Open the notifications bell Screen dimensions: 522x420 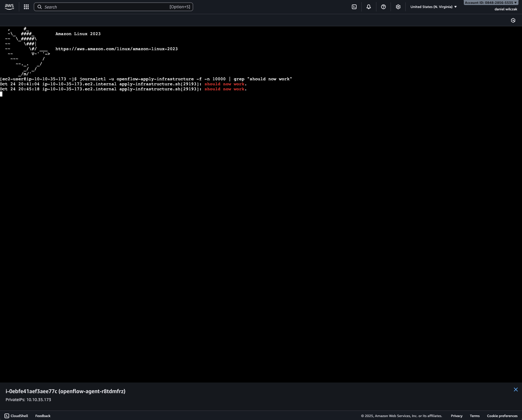[369, 7]
